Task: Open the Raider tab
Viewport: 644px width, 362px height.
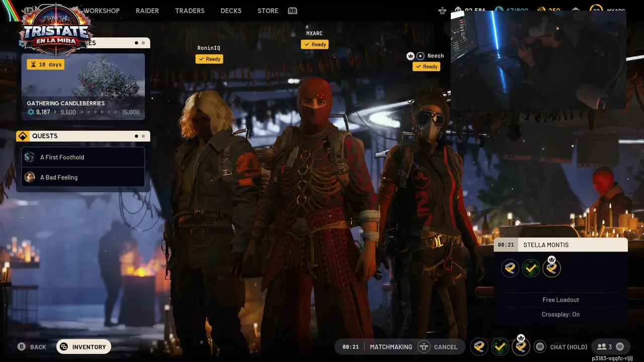Action: (x=147, y=11)
